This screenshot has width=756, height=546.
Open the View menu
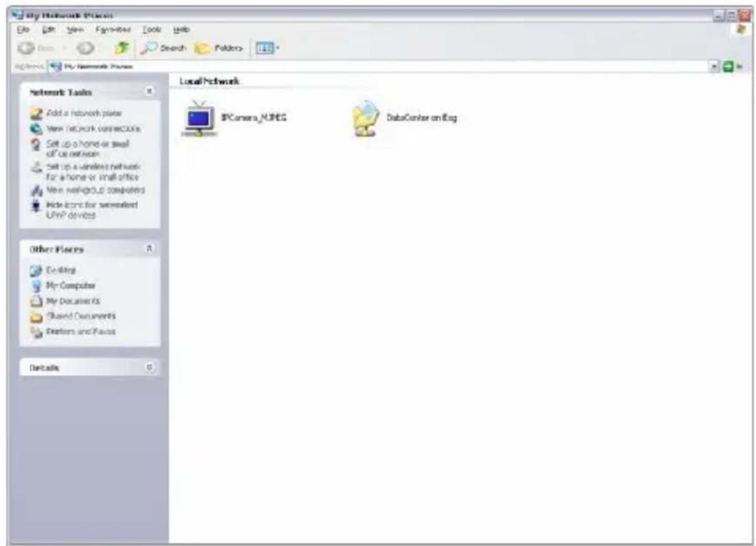click(75, 30)
